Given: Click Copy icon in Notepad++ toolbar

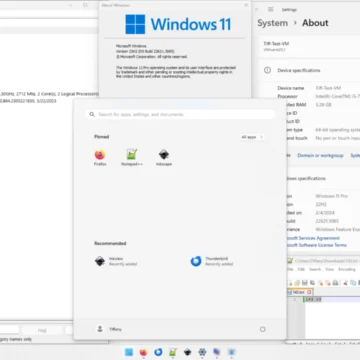Looking at the screenshot, I should point(353,283).
